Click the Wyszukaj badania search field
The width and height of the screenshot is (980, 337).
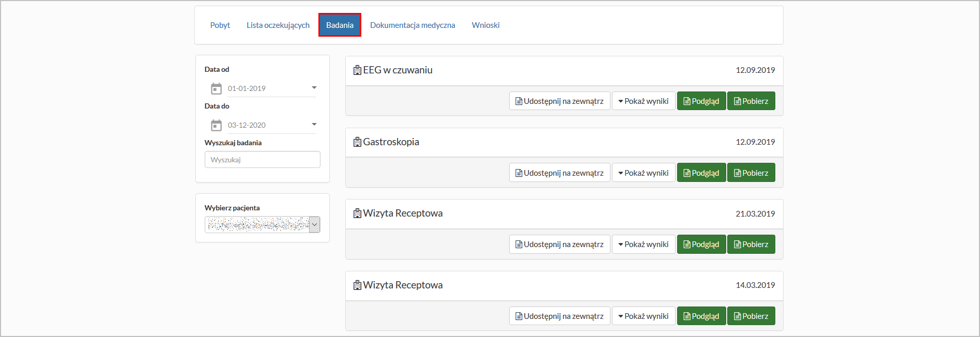pyautogui.click(x=263, y=160)
